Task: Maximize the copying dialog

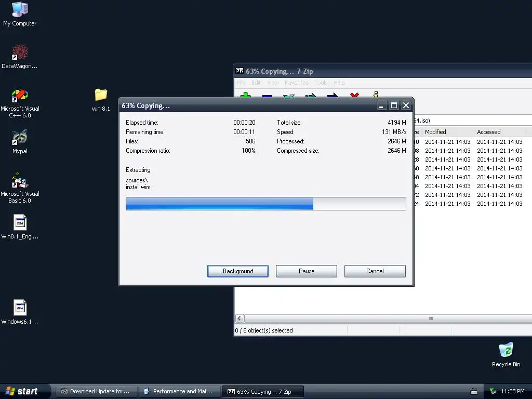Action: click(x=394, y=105)
